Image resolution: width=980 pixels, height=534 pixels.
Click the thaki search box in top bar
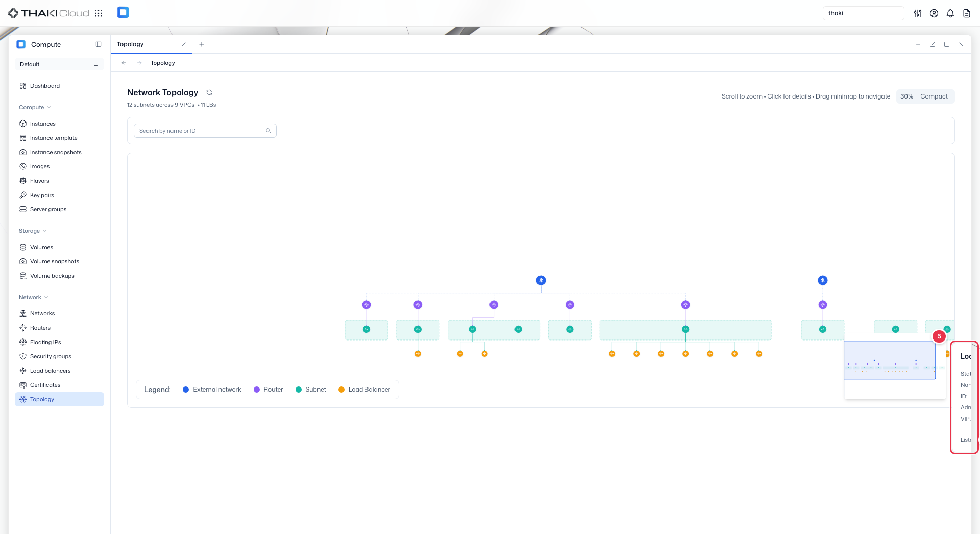[863, 13]
